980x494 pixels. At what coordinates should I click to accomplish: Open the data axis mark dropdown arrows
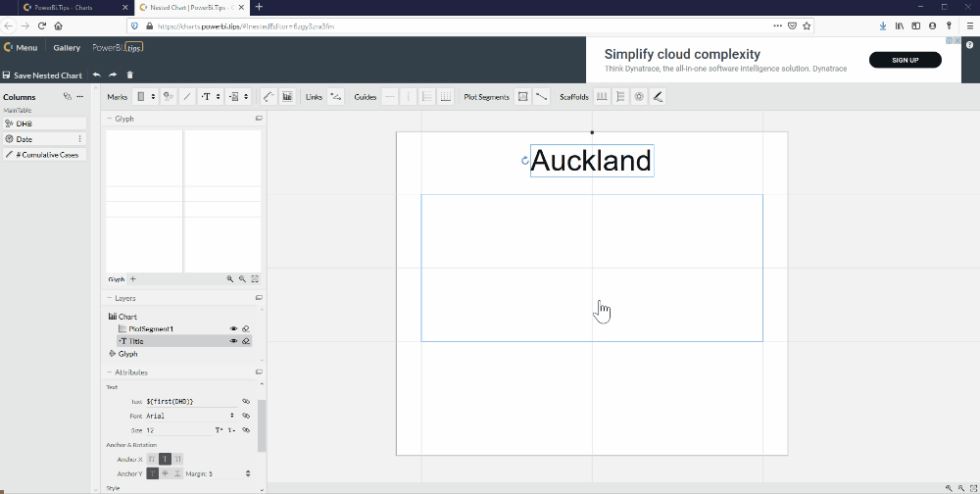tap(246, 96)
